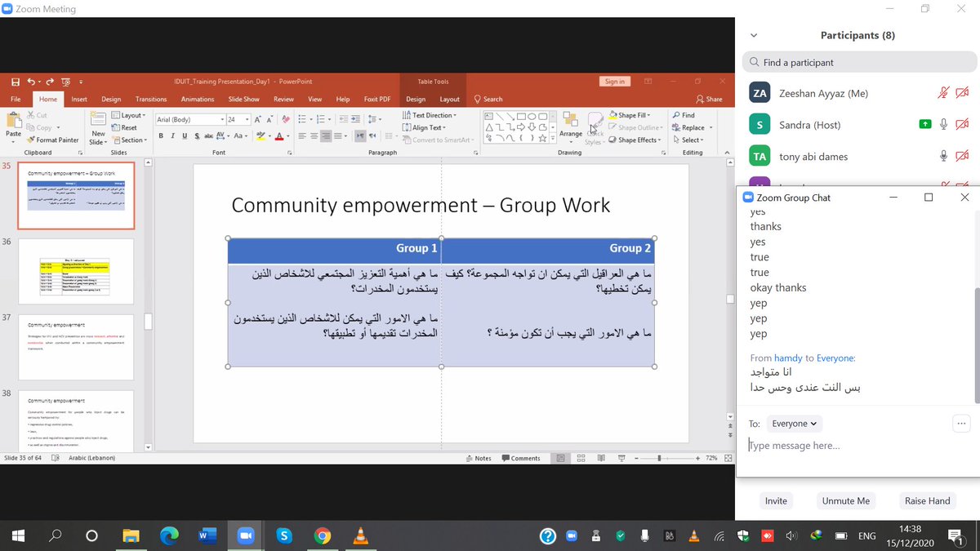The image size is (980, 551).
Task: Switch to the Insert ribbon tab
Action: [79, 99]
